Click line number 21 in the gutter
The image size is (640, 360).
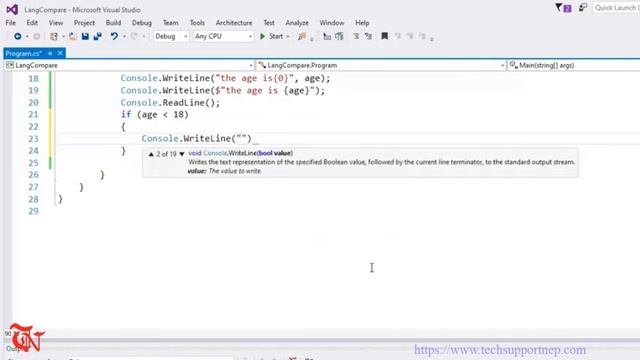pyautogui.click(x=33, y=115)
